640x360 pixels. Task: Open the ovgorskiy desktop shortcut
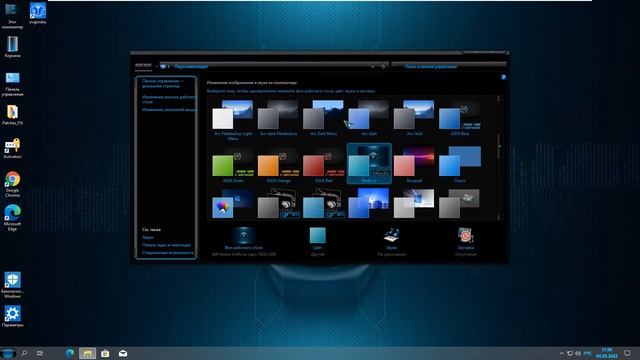point(38,13)
